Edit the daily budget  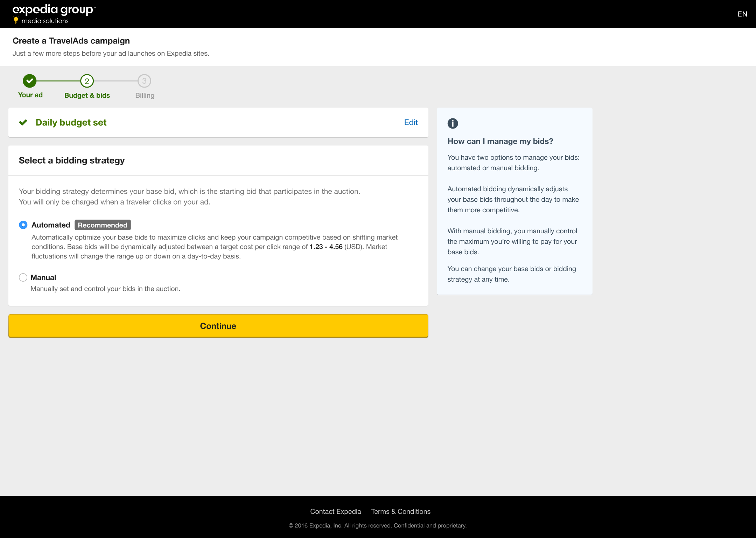411,122
